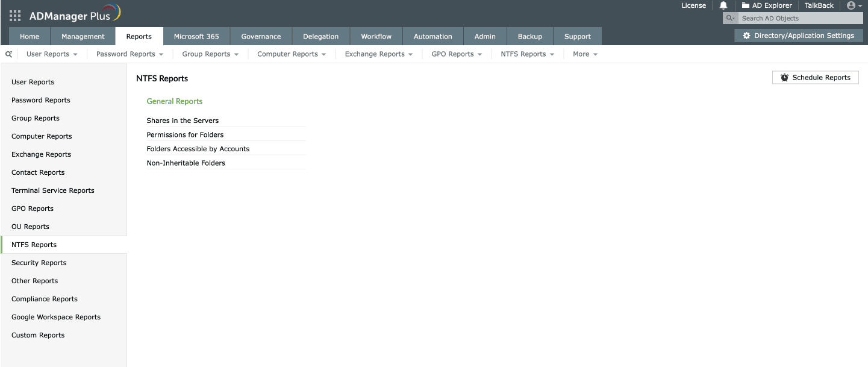Expand the User Reports dropdown
The height and width of the screenshot is (367, 868).
click(x=52, y=54)
